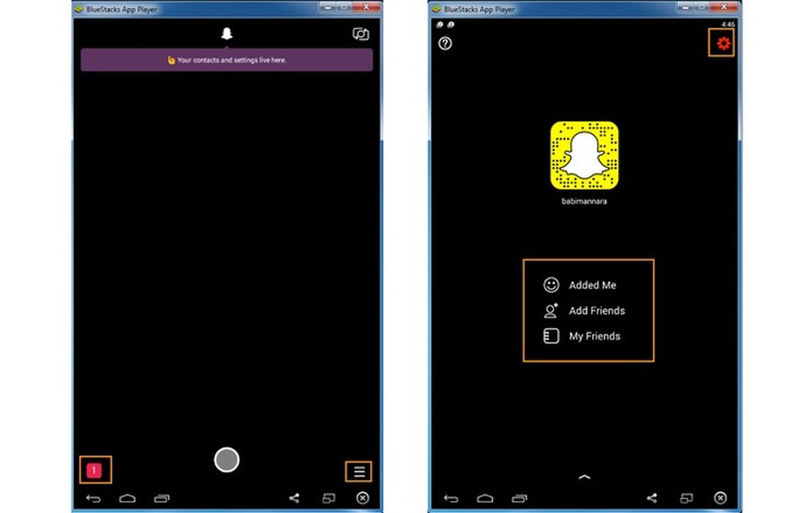The width and height of the screenshot is (812, 513).
Task: Tap the help question mark icon
Action: [445, 44]
